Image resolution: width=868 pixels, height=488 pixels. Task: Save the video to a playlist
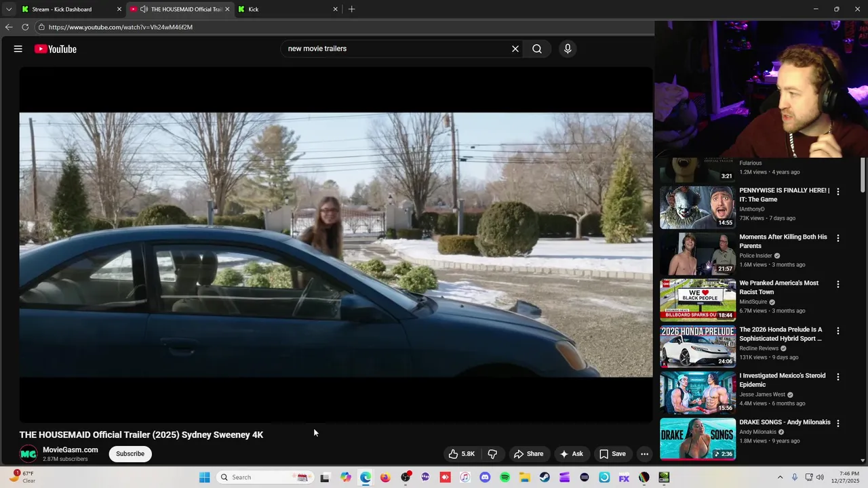[612, 454]
